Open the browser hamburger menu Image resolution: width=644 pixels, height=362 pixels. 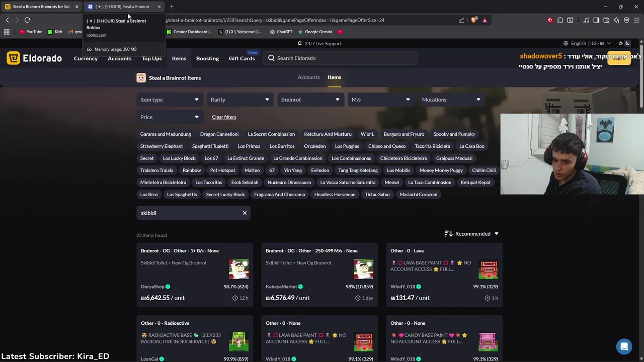(x=636, y=20)
